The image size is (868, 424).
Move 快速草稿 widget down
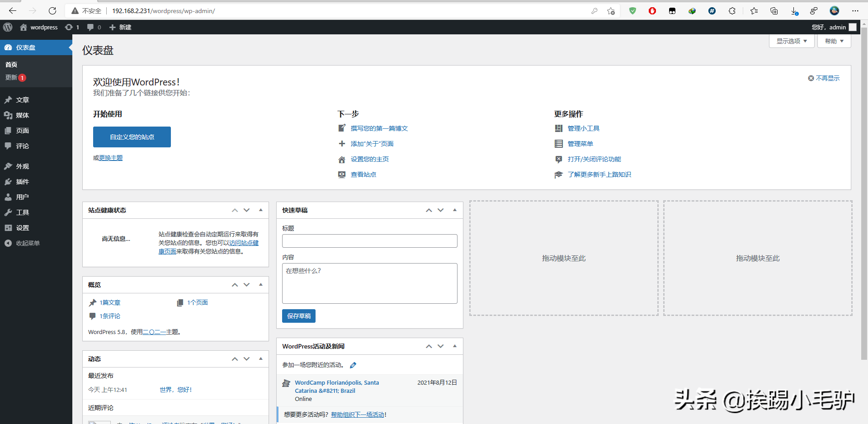pos(441,210)
